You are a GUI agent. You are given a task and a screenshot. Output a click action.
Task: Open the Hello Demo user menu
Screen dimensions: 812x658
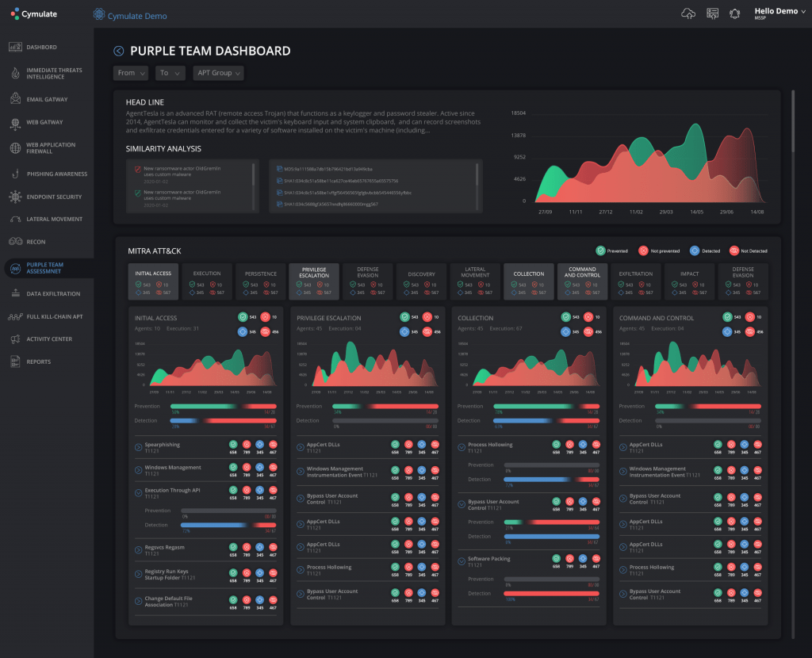779,13
